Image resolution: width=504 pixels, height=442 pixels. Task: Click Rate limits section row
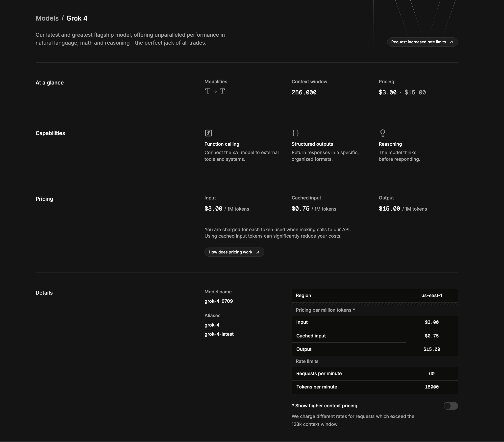tap(375, 361)
